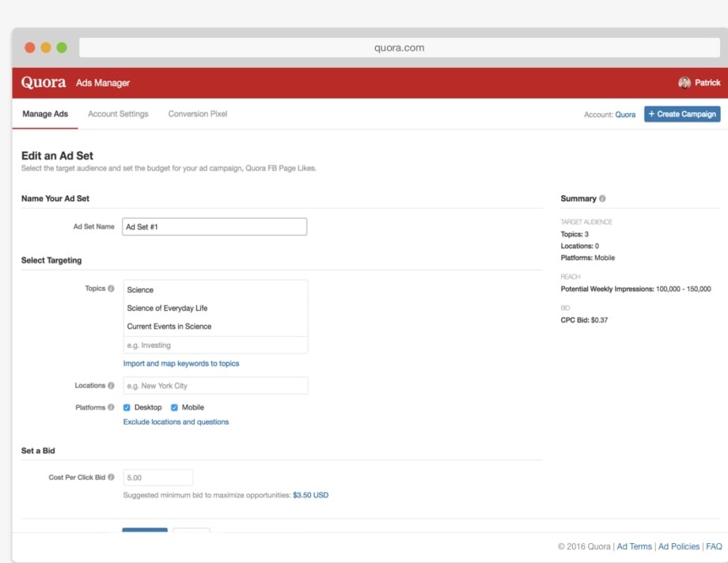Open Conversion Pixel tab
The width and height of the screenshot is (728, 563).
tap(198, 114)
